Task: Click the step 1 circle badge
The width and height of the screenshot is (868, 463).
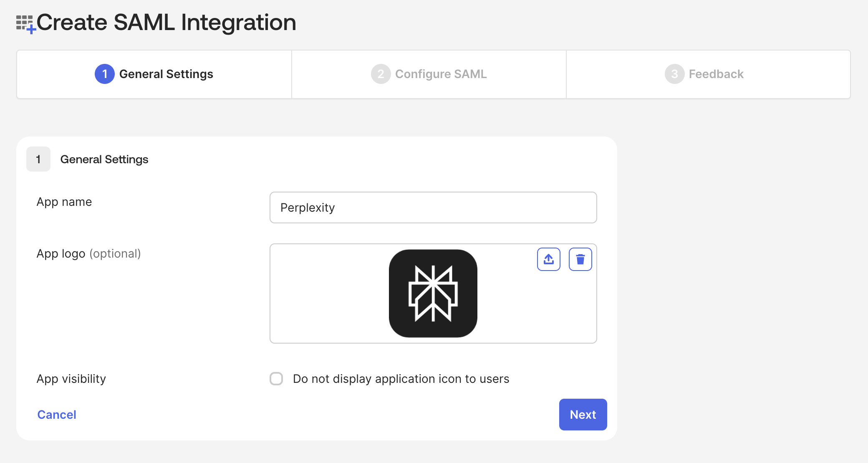Action: pos(105,74)
